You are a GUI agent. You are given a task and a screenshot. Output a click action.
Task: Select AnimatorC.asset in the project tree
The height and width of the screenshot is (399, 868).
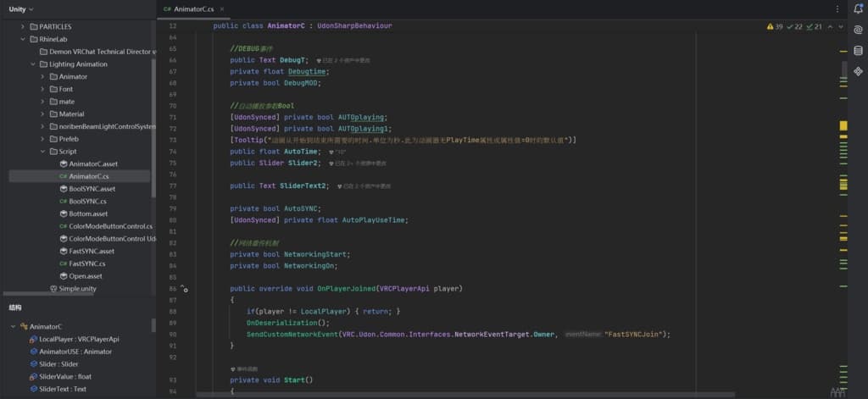(93, 163)
